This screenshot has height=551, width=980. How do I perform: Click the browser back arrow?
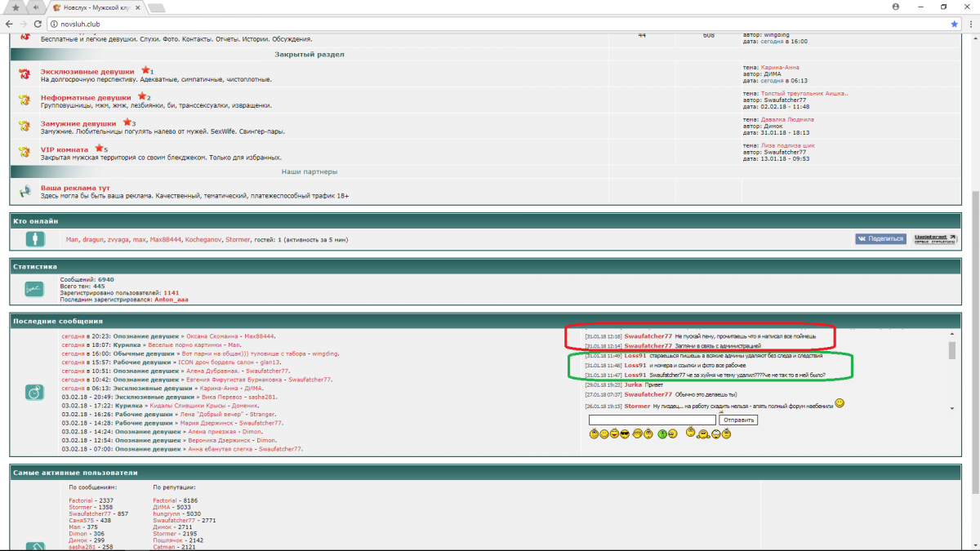tap(9, 24)
